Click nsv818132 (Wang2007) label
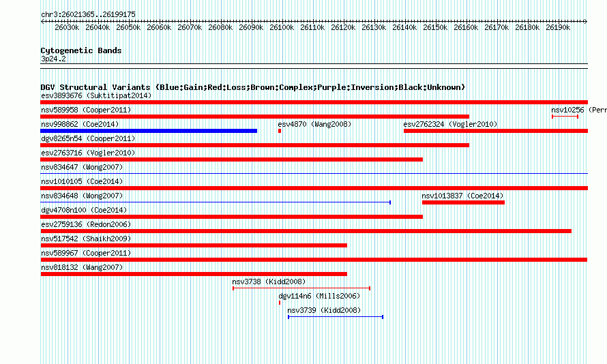The image size is (607, 364). click(x=82, y=267)
